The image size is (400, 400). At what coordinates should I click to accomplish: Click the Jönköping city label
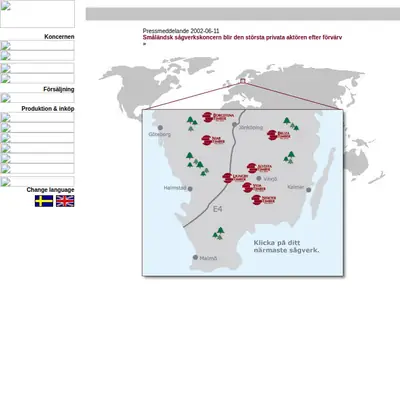click(x=251, y=127)
